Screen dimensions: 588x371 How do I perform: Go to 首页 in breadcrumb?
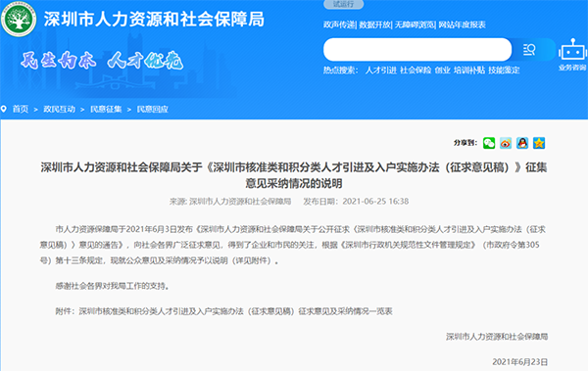point(21,109)
